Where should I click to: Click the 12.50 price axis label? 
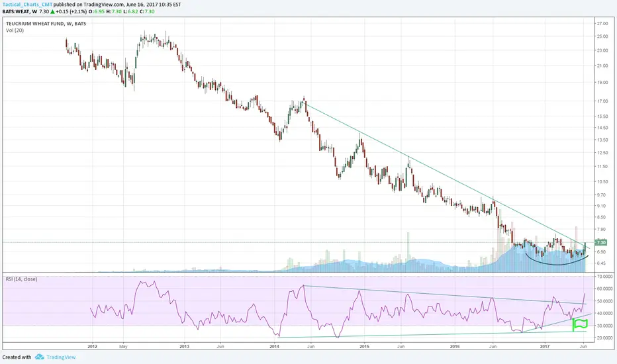coord(602,153)
